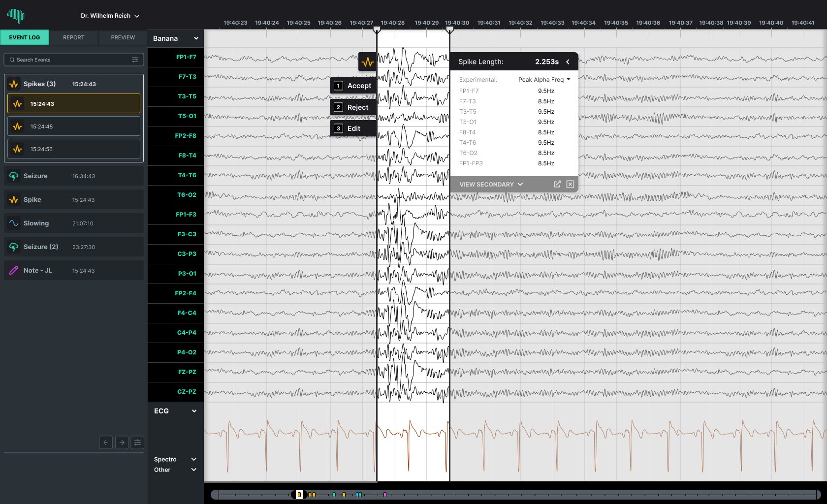
Task: Click the spike waveform marker icon on the chart
Action: pyautogui.click(x=367, y=62)
